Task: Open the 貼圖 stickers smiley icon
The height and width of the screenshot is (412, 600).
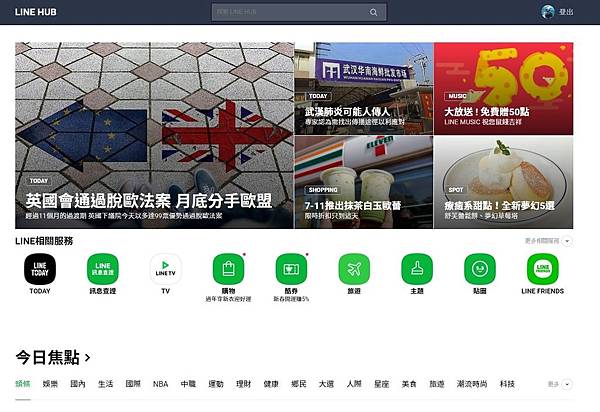Action: (479, 269)
